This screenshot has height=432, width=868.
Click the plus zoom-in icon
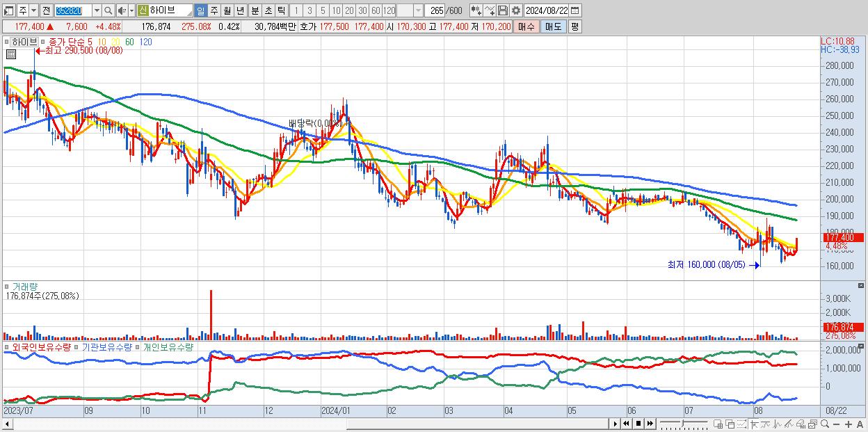click(848, 424)
